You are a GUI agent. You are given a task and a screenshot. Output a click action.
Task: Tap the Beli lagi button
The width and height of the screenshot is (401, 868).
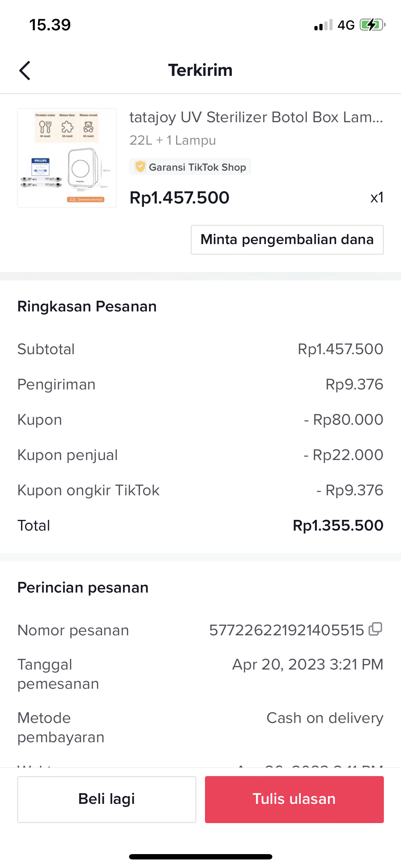click(x=107, y=799)
